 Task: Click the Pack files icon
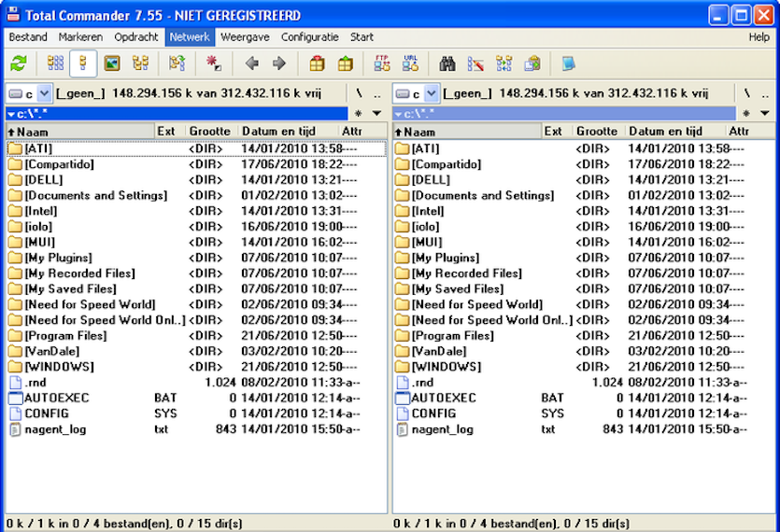pyautogui.click(x=317, y=63)
